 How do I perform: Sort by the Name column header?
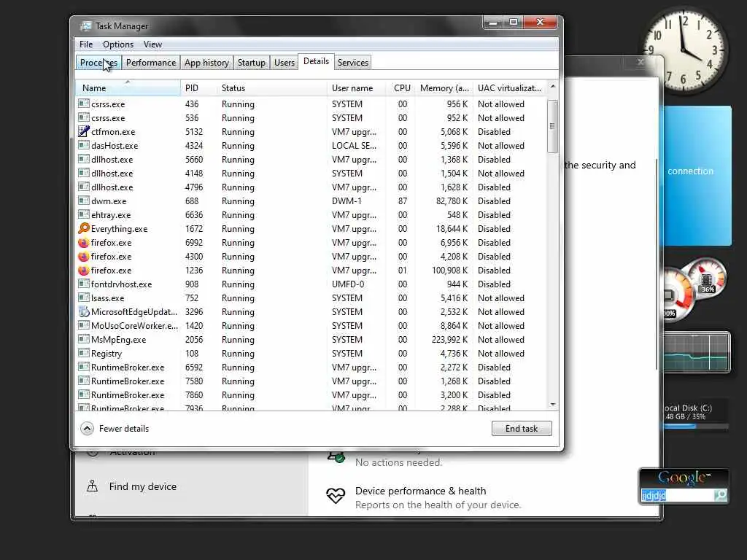click(x=128, y=88)
